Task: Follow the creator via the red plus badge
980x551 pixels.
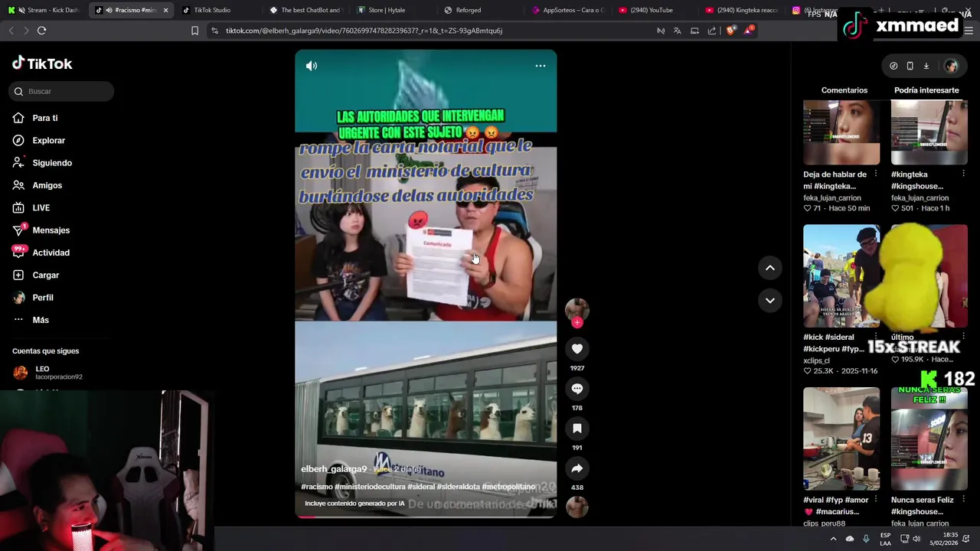Action: click(x=577, y=323)
